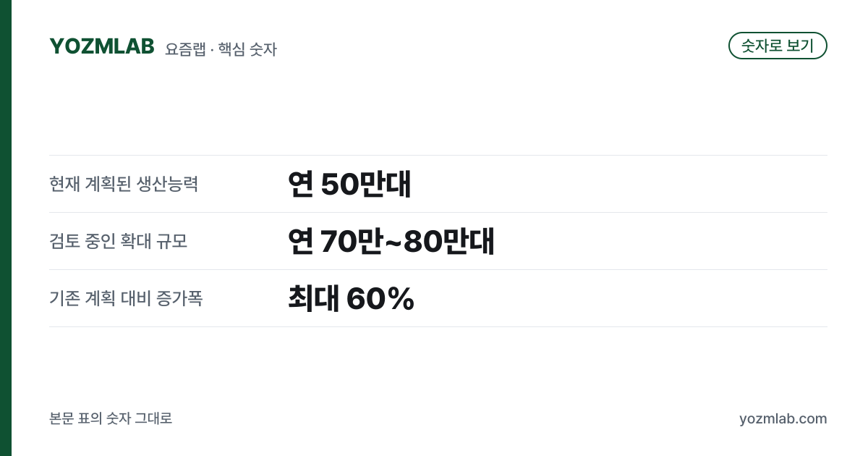The width and height of the screenshot is (868, 456).
Task: Select the 최대 word in third row
Action: click(x=313, y=299)
